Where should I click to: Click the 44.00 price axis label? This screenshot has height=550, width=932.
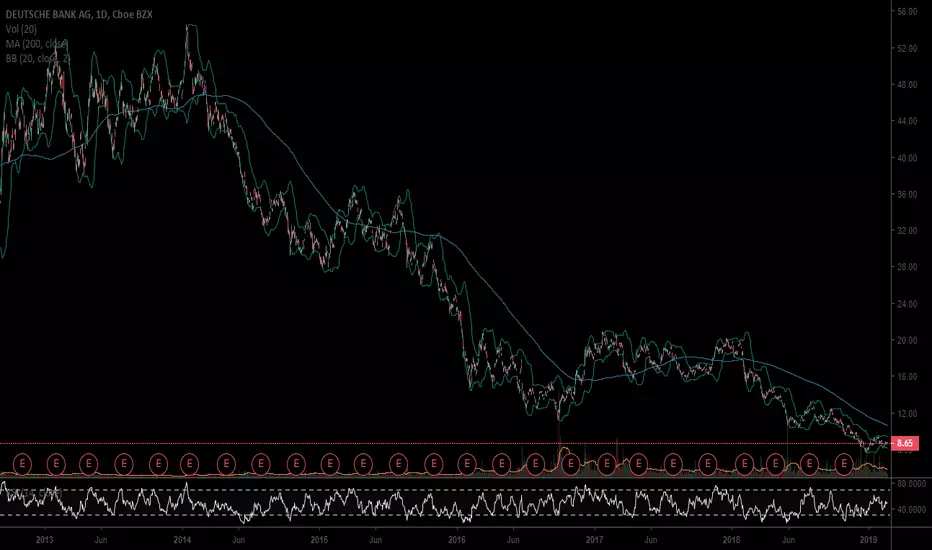[x=907, y=121]
